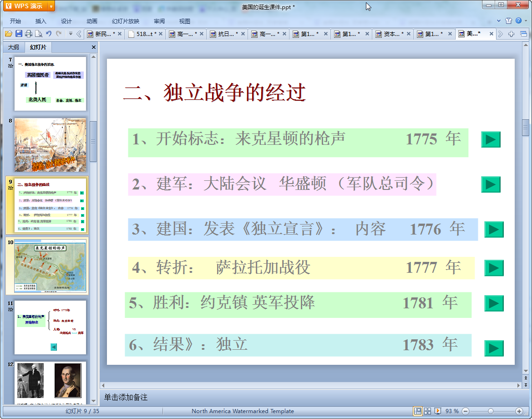Close the 新民... document tab
Screen dimensions: 532x419
pos(119,34)
